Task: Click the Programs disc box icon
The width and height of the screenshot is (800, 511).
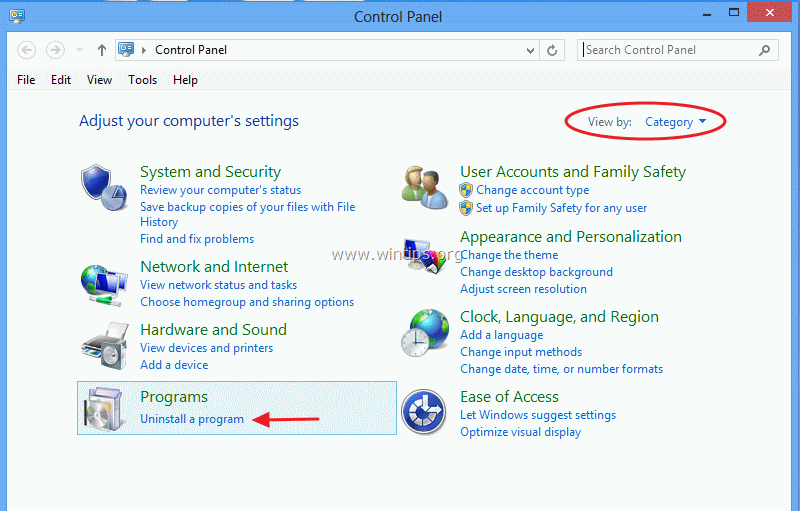Action: [105, 409]
